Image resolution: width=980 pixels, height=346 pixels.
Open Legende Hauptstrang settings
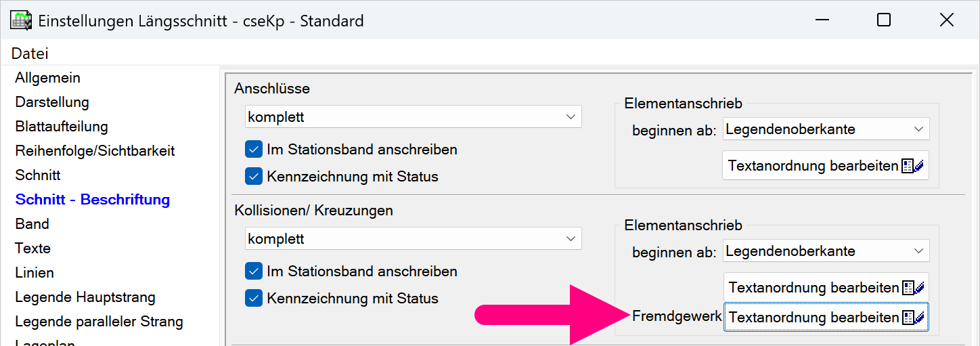click(85, 297)
